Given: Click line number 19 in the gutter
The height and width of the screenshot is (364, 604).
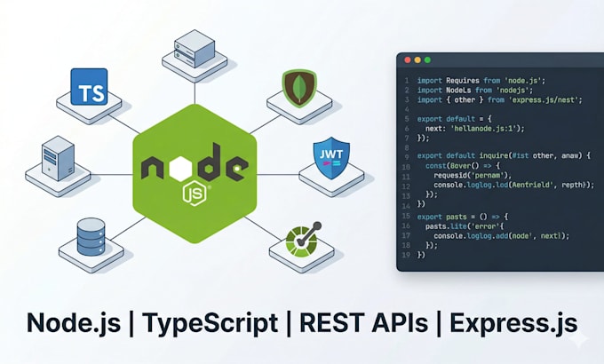Looking at the screenshot, I should (x=406, y=255).
